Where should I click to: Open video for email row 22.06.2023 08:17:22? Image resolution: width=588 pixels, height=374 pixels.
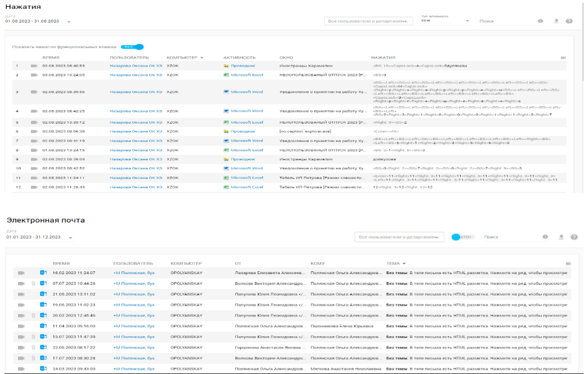click(x=21, y=347)
